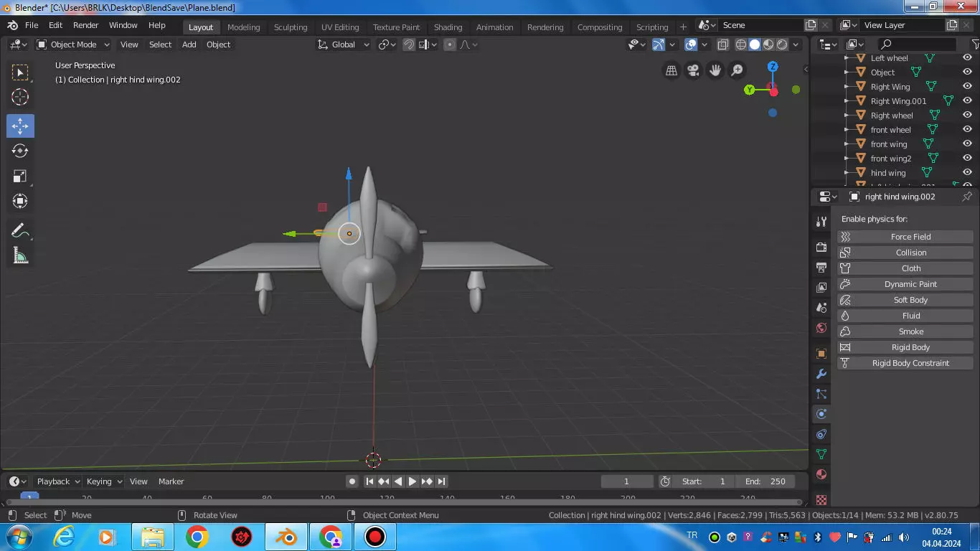Select the Scale tool
This screenshot has height=551, width=980.
tap(20, 176)
